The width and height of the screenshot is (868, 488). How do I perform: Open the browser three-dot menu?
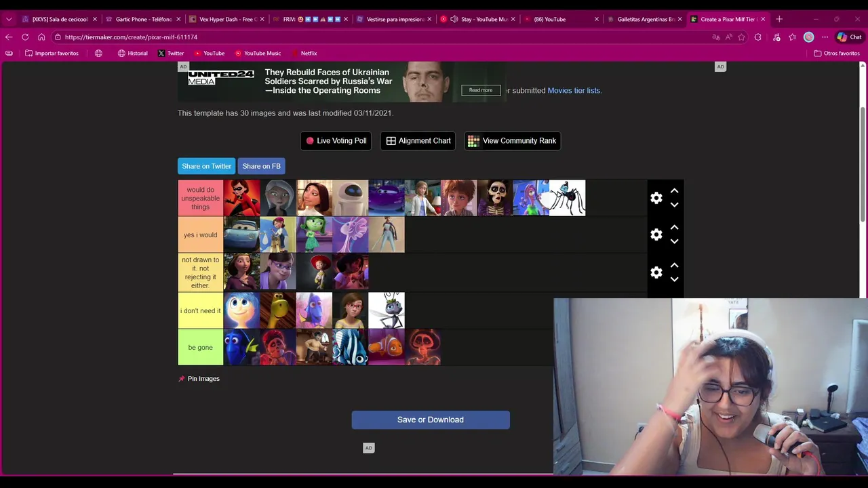click(x=825, y=37)
